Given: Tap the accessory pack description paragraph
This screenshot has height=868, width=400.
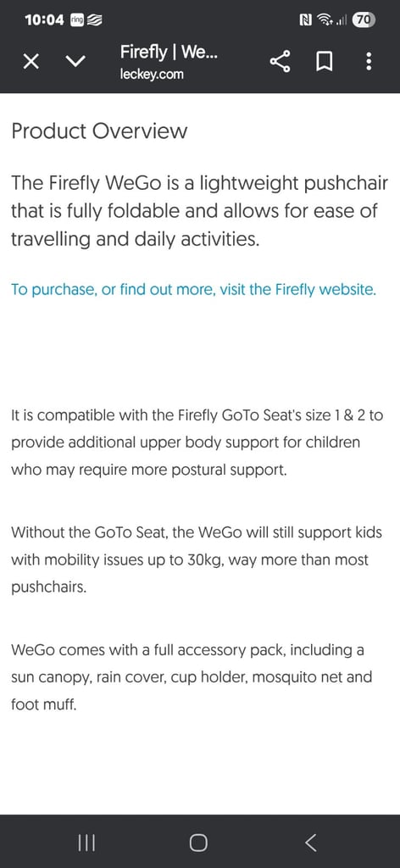Looking at the screenshot, I should coord(192,677).
